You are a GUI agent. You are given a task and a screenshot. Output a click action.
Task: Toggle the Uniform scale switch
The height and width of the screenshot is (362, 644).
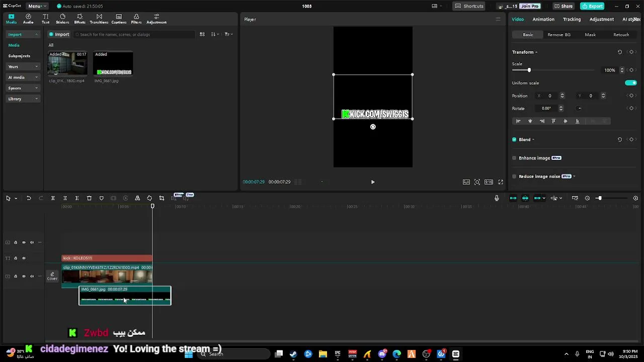pyautogui.click(x=631, y=83)
